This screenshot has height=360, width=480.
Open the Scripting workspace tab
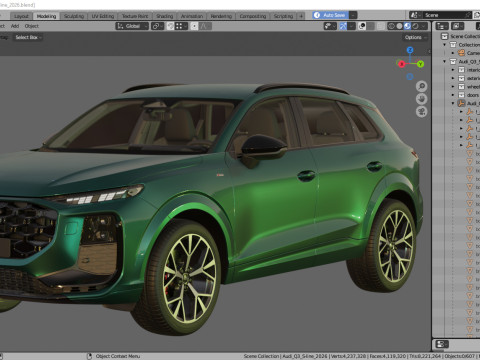pyautogui.click(x=283, y=16)
